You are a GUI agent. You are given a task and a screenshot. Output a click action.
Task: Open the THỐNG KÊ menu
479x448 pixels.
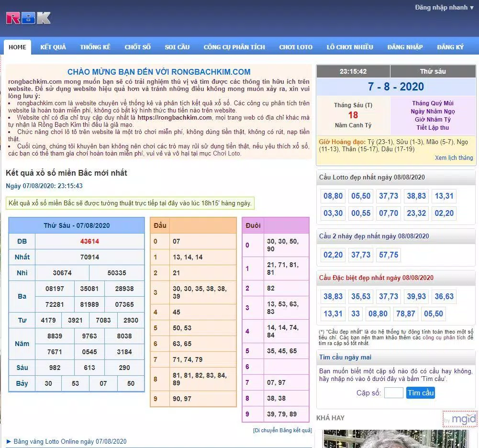click(95, 47)
